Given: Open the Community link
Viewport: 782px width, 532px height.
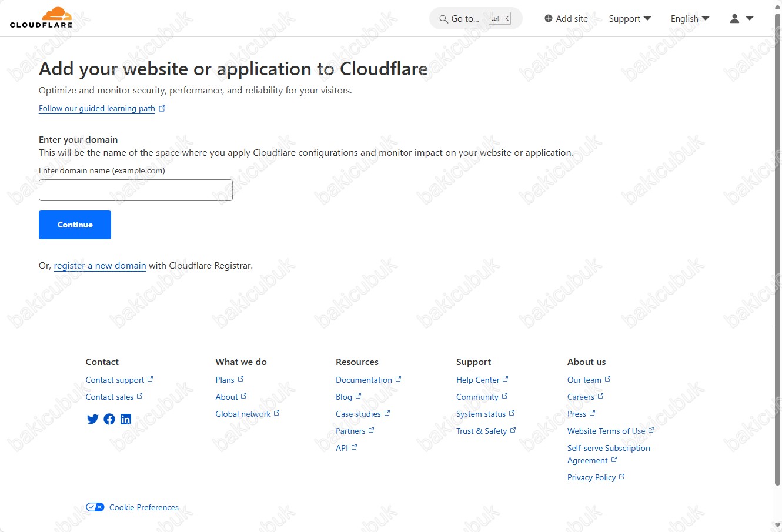Looking at the screenshot, I should pyautogui.click(x=477, y=397).
